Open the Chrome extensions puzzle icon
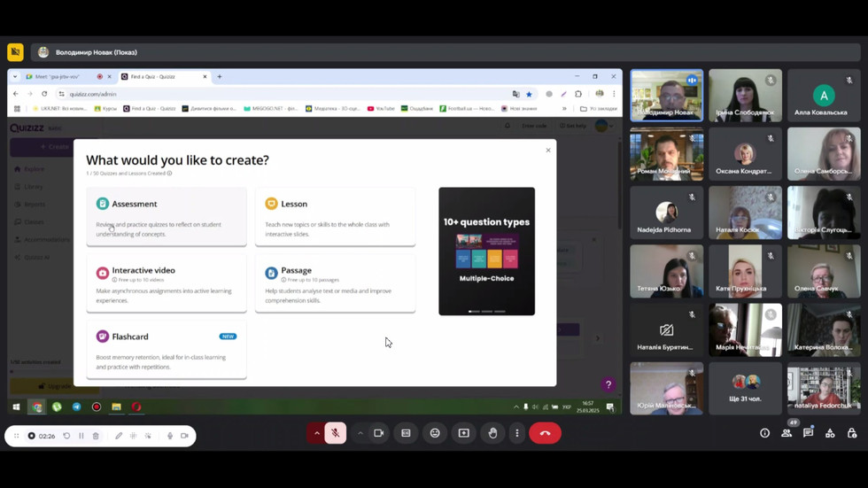The image size is (868, 488). [x=578, y=94]
